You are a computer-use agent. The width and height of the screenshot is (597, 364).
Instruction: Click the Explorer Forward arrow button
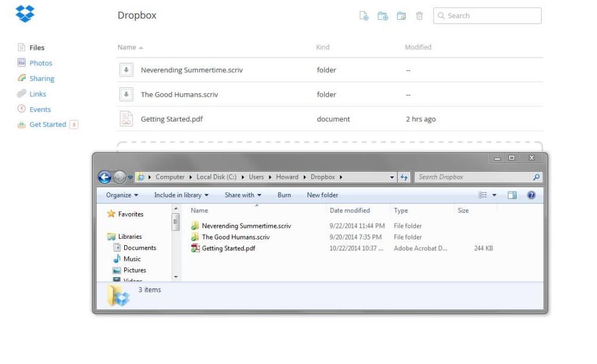pos(120,177)
